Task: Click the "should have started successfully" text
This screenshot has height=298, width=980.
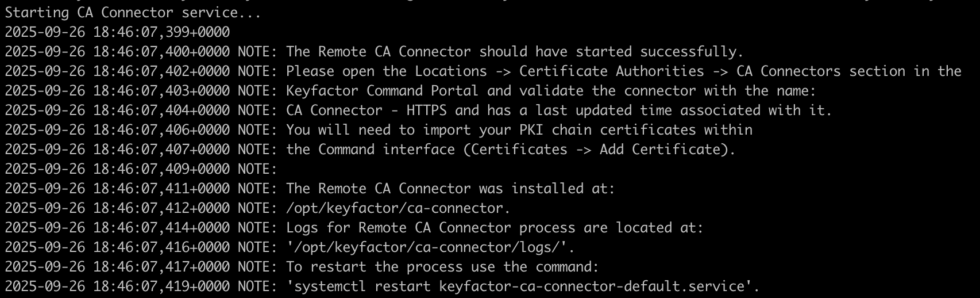Action: [x=611, y=52]
